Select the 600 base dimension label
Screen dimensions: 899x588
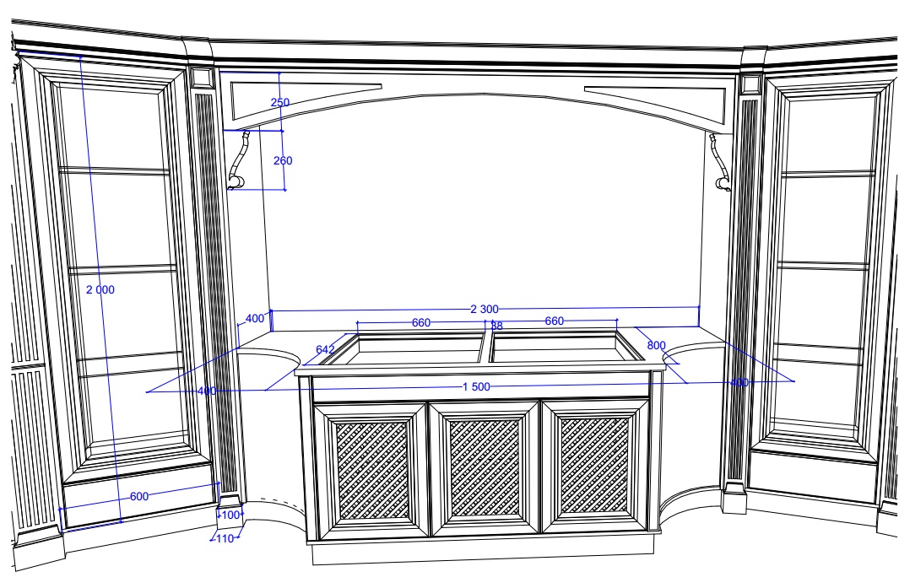[x=139, y=496]
